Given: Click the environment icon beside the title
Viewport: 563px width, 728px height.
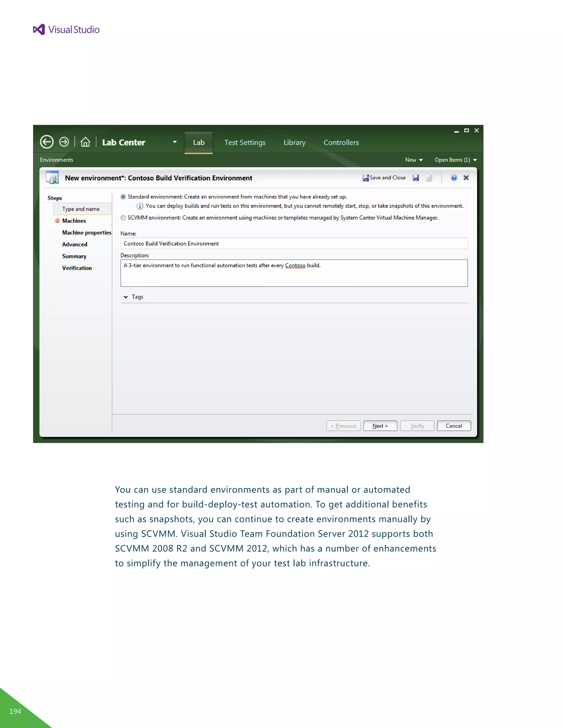Looking at the screenshot, I should click(x=52, y=177).
